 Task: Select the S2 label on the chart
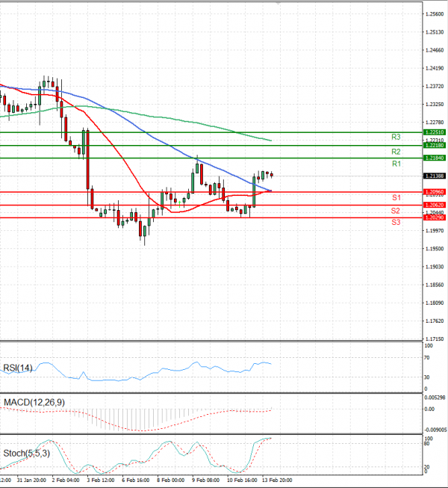396,211
